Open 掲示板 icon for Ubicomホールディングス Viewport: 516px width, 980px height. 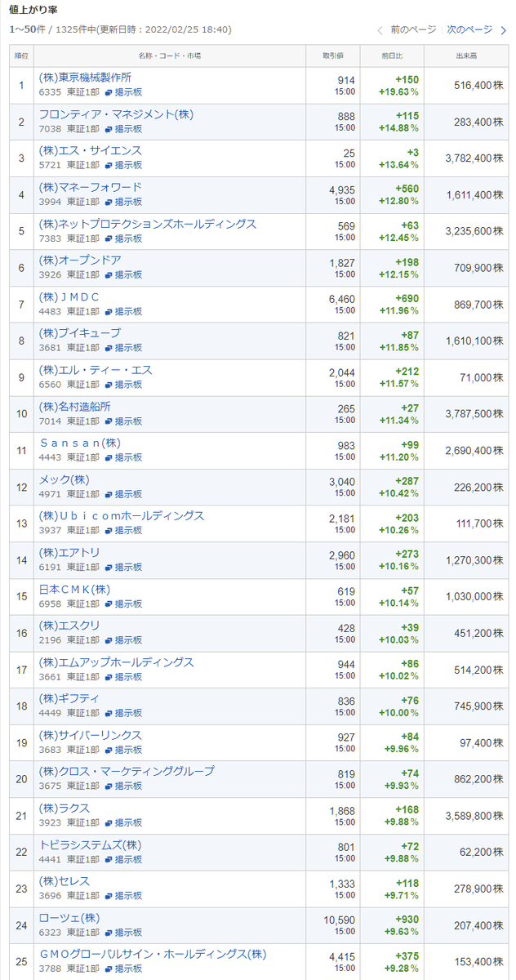click(109, 530)
